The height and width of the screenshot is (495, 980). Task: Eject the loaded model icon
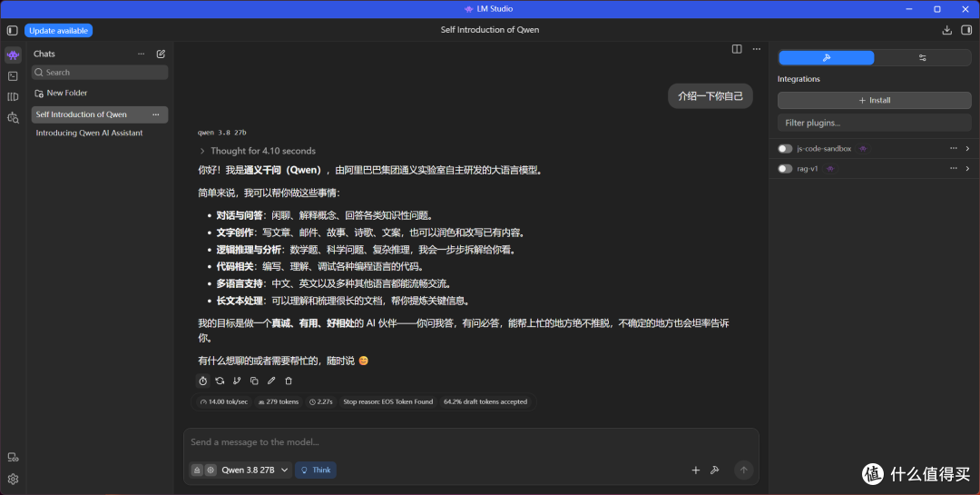pyautogui.click(x=197, y=470)
